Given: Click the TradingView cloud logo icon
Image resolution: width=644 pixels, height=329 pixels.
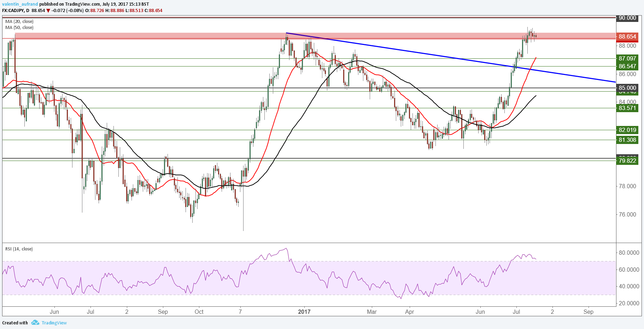Looking at the screenshot, I should pos(35,322).
